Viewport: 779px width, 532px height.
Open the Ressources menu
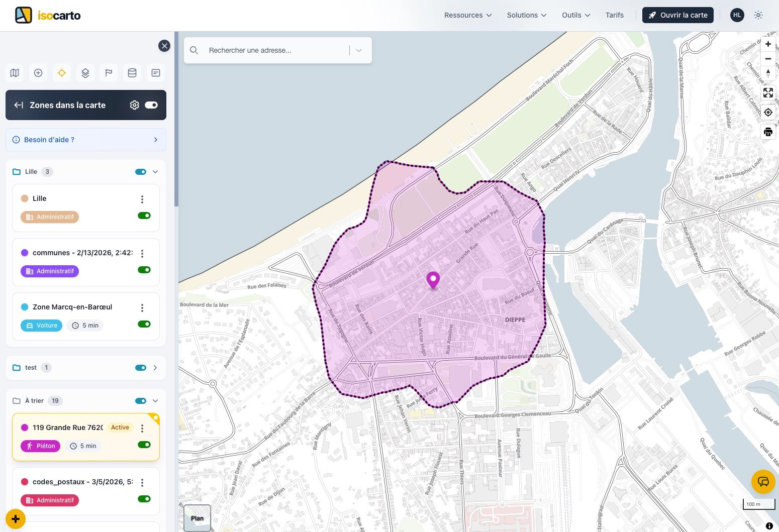tap(468, 15)
